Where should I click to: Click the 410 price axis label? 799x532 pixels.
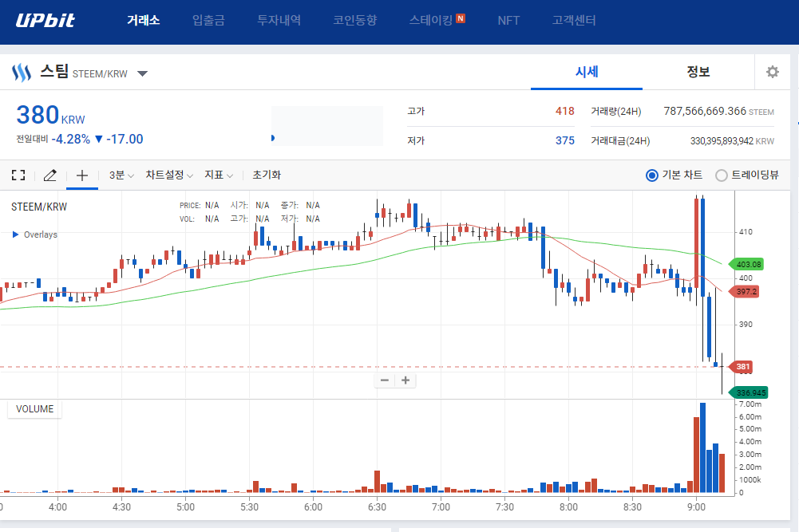pyautogui.click(x=746, y=231)
